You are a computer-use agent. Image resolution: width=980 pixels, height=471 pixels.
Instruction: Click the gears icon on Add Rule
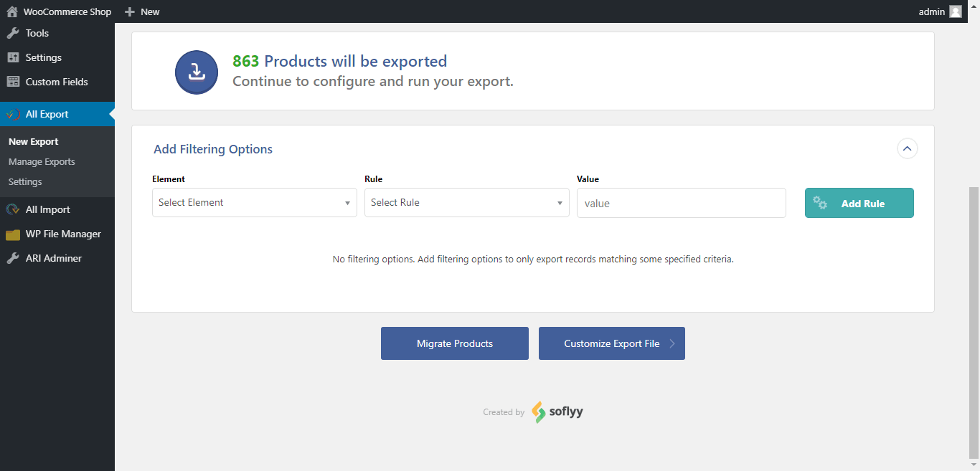pyautogui.click(x=820, y=203)
